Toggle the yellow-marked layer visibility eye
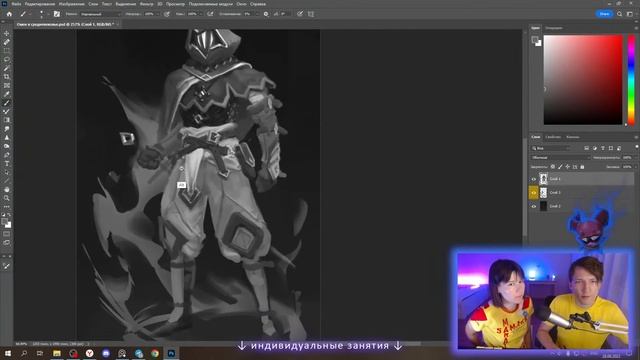640x360 pixels. point(533,193)
